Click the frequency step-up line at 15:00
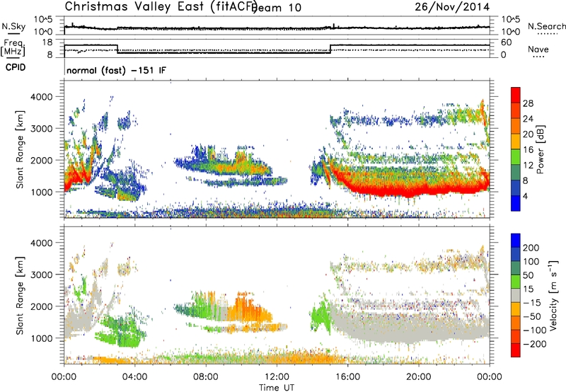 coord(330,49)
